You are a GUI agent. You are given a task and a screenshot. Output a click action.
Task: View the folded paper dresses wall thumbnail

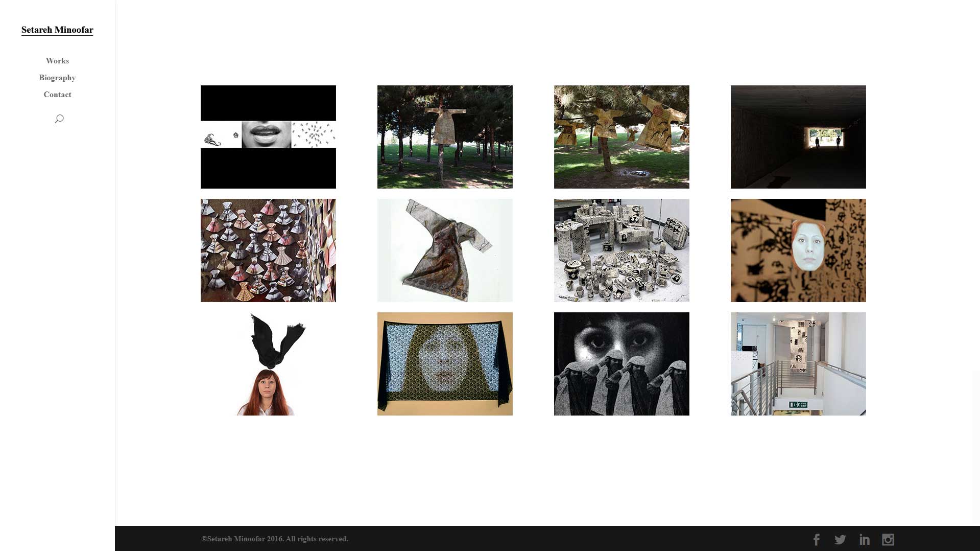pos(268,250)
